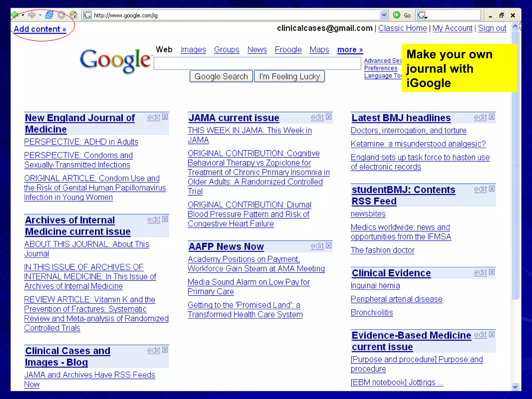Close the Clinical Cases and Images Blog module

(x=165, y=350)
